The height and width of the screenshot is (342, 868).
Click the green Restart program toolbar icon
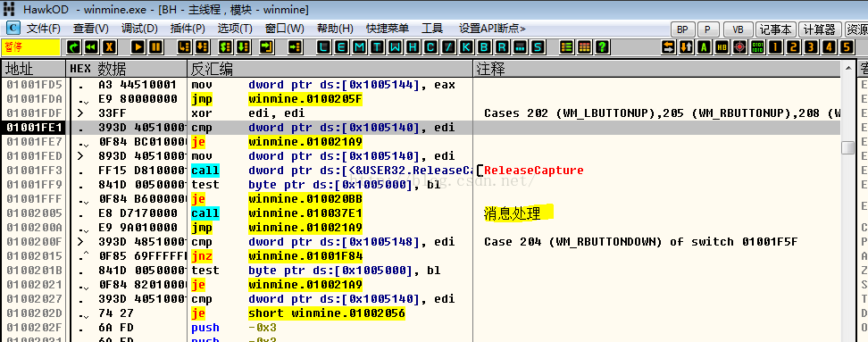tap(73, 47)
